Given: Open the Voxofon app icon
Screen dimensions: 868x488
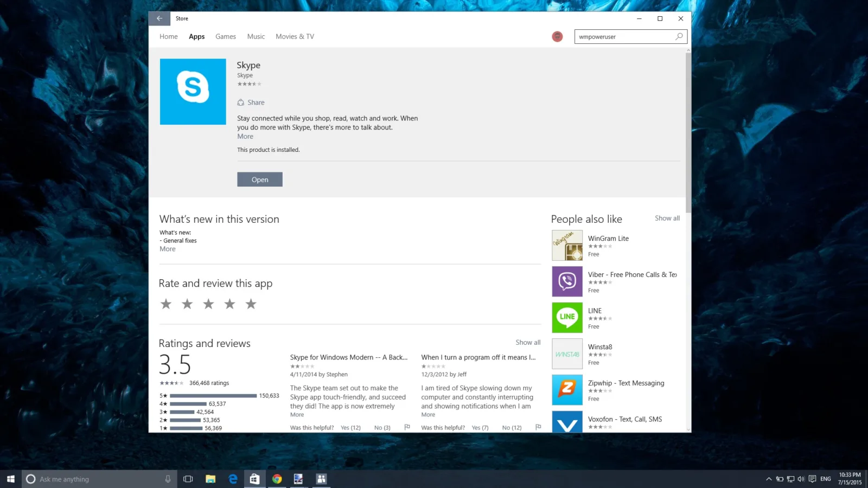Looking at the screenshot, I should coord(567,422).
